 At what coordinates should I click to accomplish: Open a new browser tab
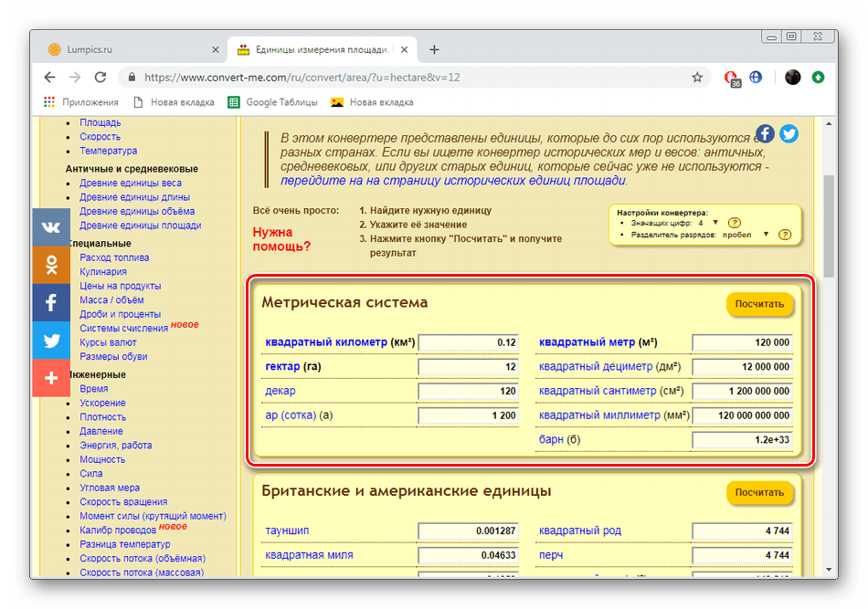point(434,49)
